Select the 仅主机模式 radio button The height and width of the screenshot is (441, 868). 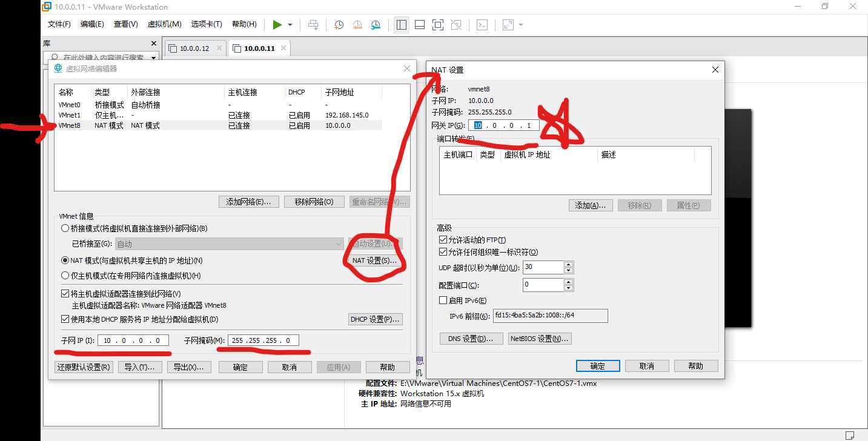[65, 276]
